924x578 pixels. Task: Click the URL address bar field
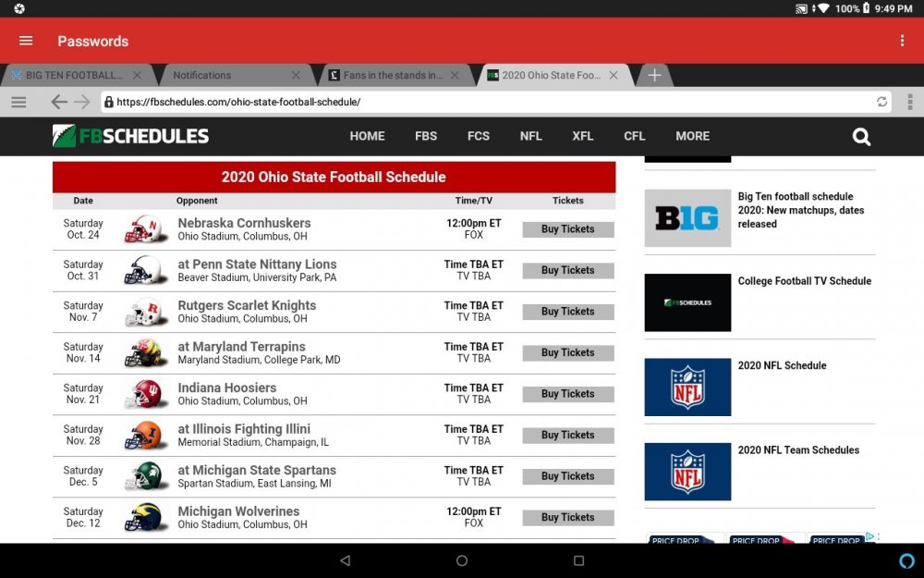495,102
